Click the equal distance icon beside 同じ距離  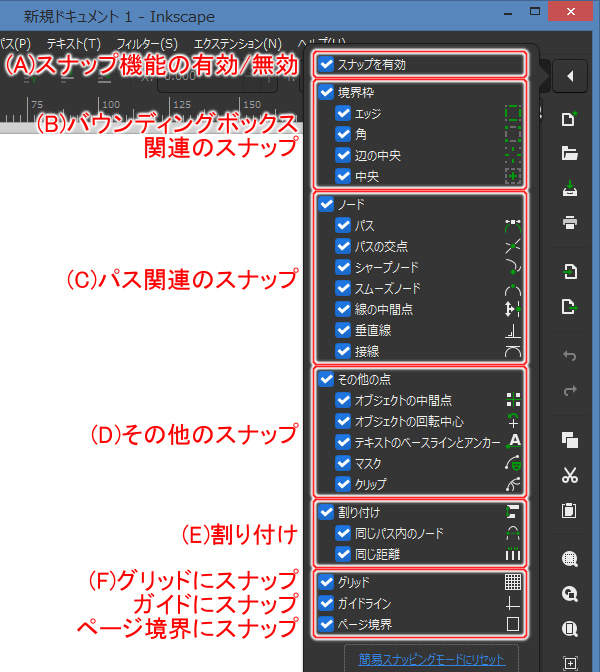(x=513, y=554)
